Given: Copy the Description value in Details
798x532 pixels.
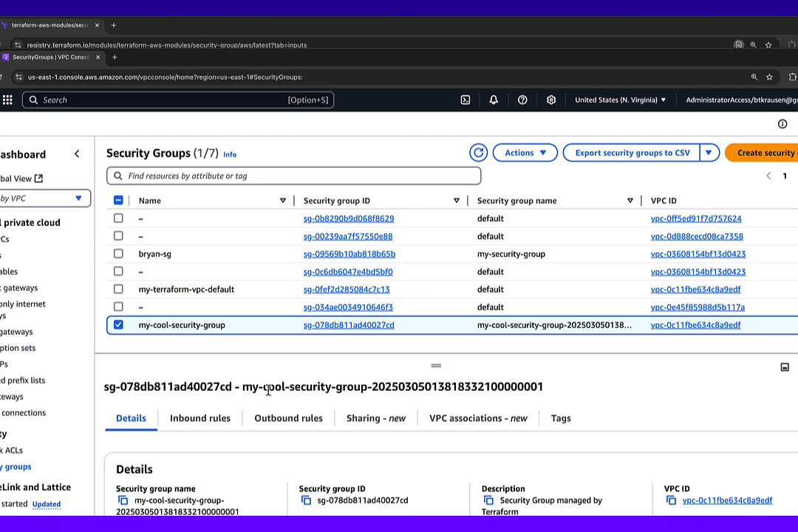Looking at the screenshot, I should click(488, 500).
